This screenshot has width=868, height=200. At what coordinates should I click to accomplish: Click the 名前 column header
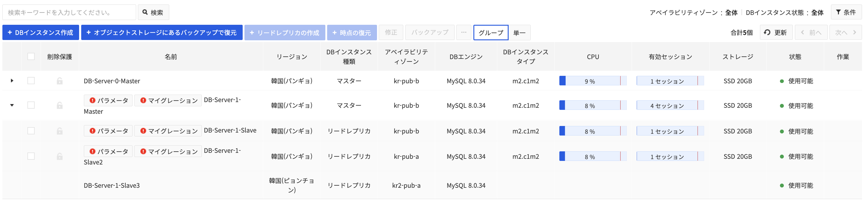[x=171, y=56]
